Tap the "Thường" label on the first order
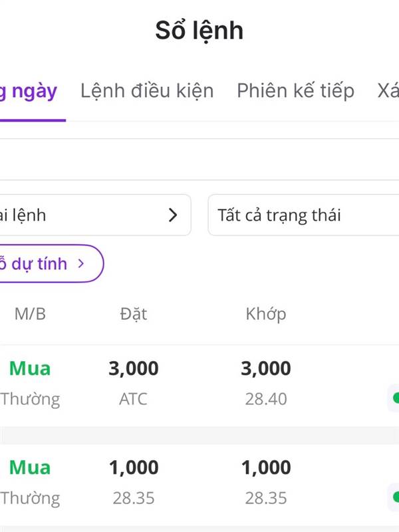The image size is (399, 532). click(30, 399)
